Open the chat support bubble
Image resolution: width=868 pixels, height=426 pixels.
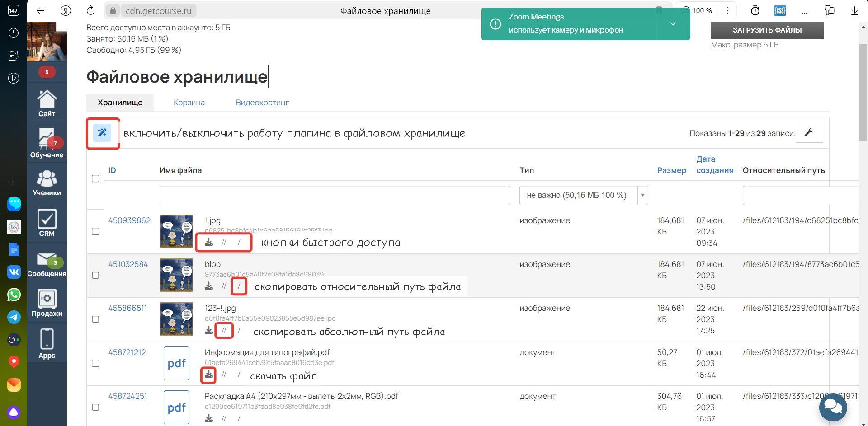[x=833, y=407]
